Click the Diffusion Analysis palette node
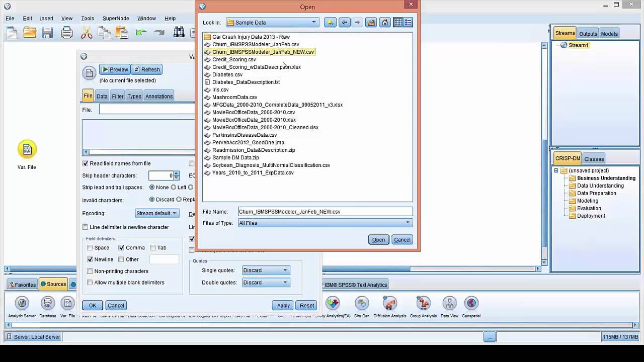The width and height of the screenshot is (644, 362). click(x=389, y=303)
